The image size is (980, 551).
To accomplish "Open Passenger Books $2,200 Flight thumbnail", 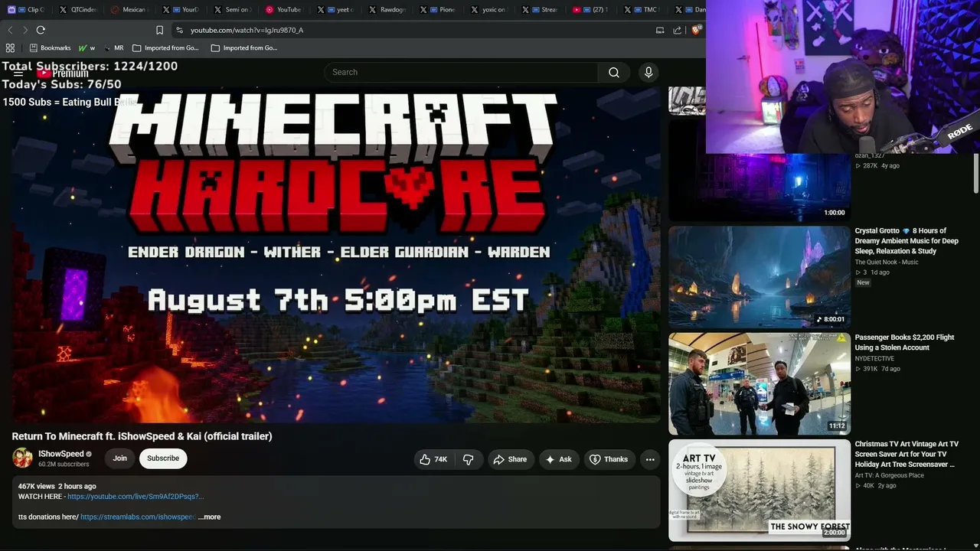I will coord(759,383).
